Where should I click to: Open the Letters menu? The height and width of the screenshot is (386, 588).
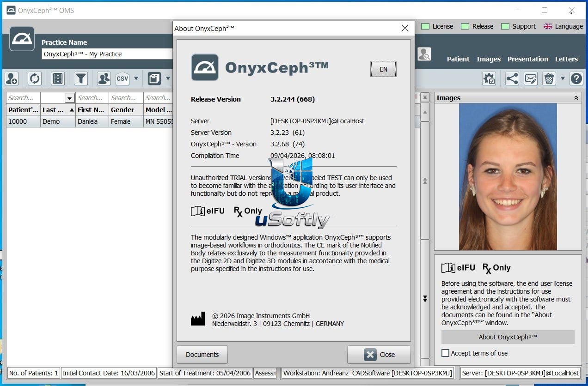(566, 59)
